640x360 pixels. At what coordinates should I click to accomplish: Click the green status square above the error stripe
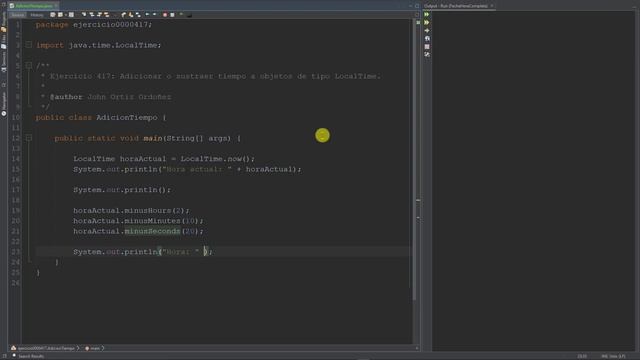tap(418, 22)
